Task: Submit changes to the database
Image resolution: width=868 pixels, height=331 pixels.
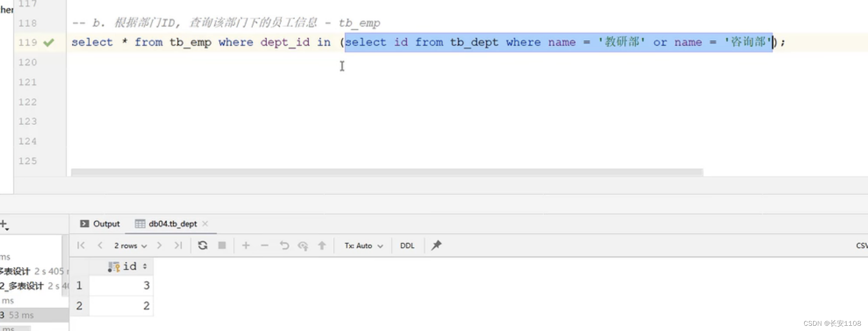Action: click(322, 245)
